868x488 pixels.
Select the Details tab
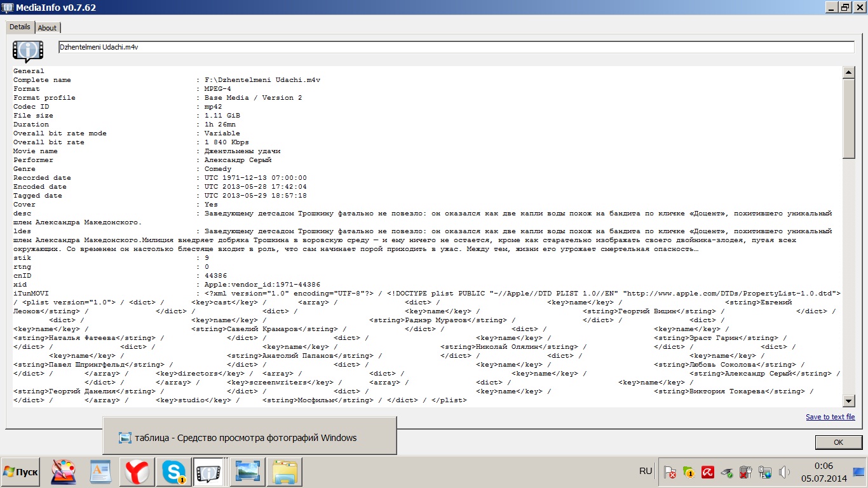coord(20,27)
